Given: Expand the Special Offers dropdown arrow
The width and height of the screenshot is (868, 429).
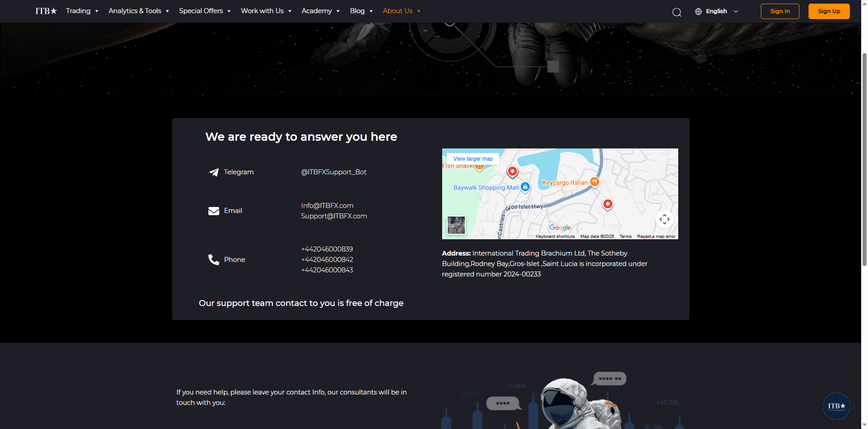Looking at the screenshot, I should point(229,11).
